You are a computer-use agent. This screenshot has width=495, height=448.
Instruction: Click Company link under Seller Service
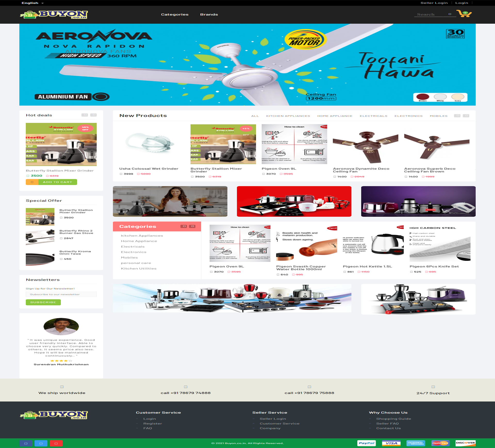[270, 428]
